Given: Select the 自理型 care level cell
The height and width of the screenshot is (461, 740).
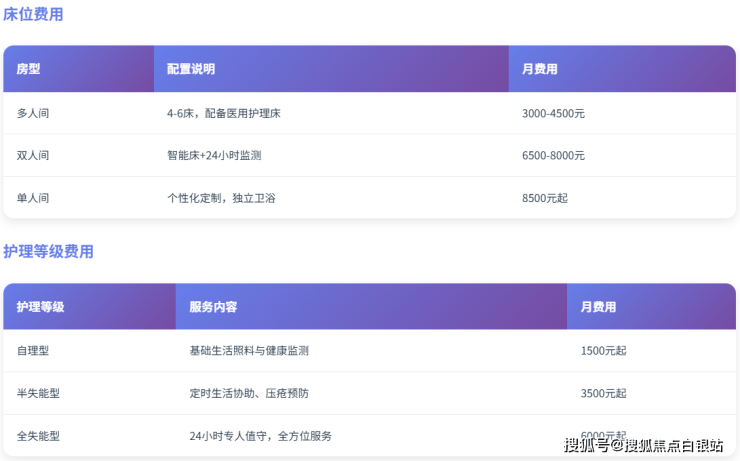Looking at the screenshot, I should [33, 351].
